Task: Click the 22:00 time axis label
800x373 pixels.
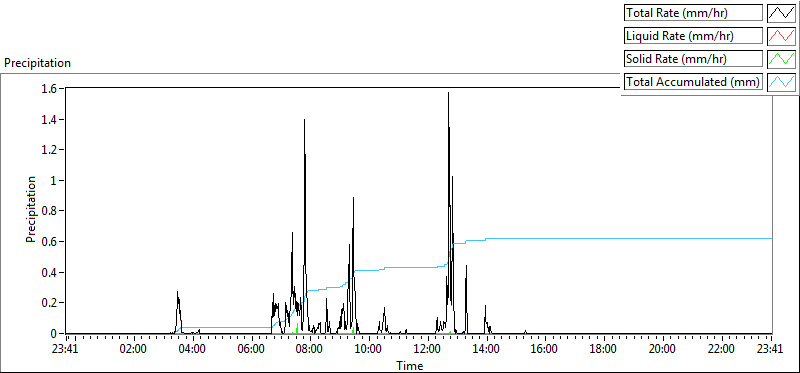Action: 721,350
